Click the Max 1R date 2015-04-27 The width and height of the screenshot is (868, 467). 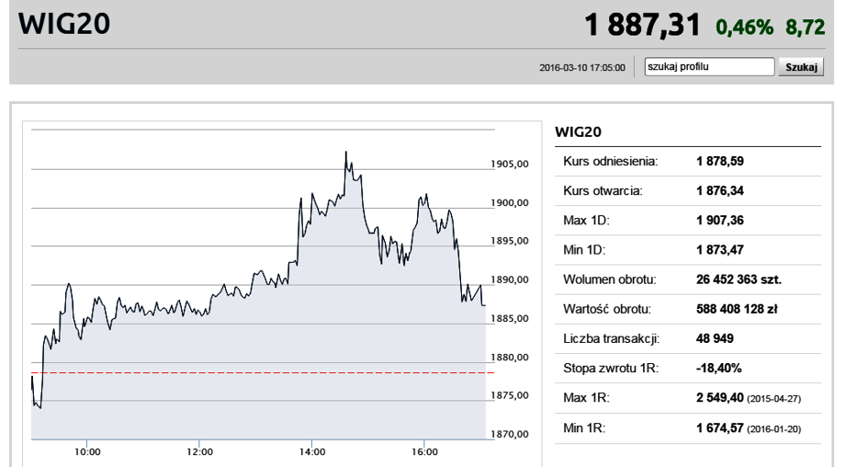tap(774, 399)
